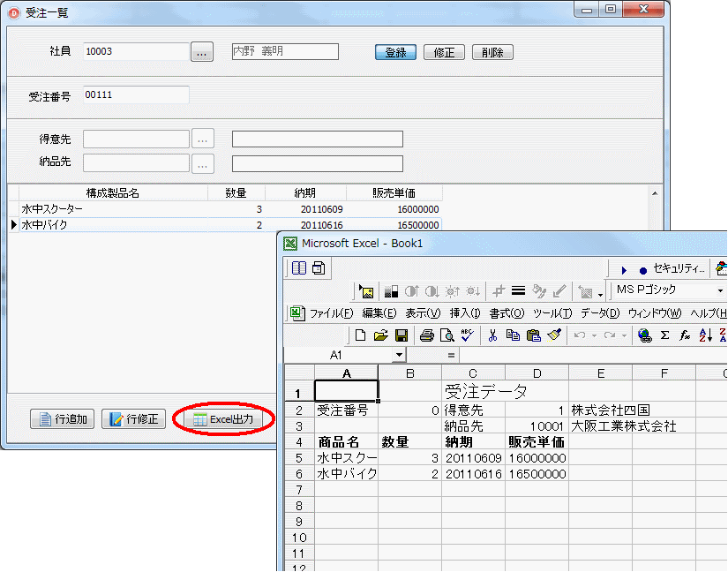The width and height of the screenshot is (728, 572).
Task: Click the Paste clipboard icon
Action: [534, 335]
